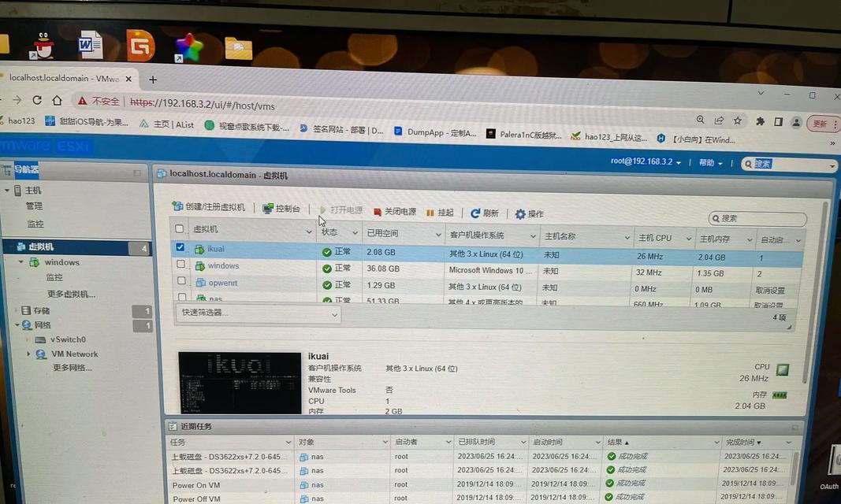This screenshot has width=841, height=504.
Task: Click the 不安全 security warning icon
Action: [x=82, y=101]
